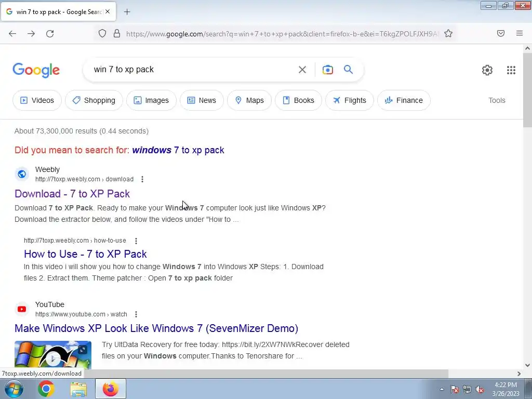Go back using browser back arrow
The width and height of the screenshot is (532, 399).
[12, 34]
